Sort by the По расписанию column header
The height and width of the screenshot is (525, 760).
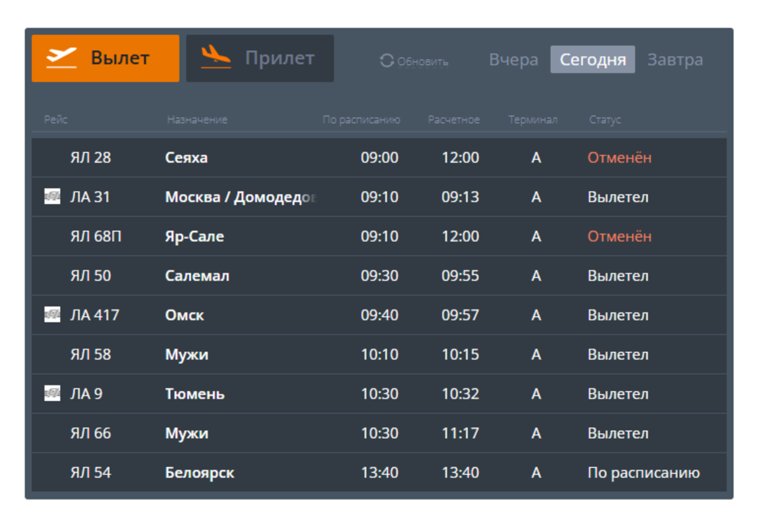361,120
